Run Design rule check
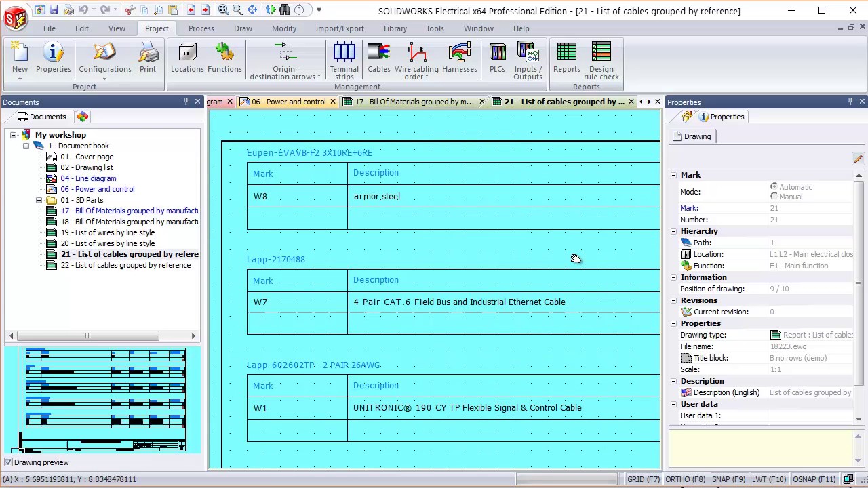This screenshot has height=488, width=868. 601,61
